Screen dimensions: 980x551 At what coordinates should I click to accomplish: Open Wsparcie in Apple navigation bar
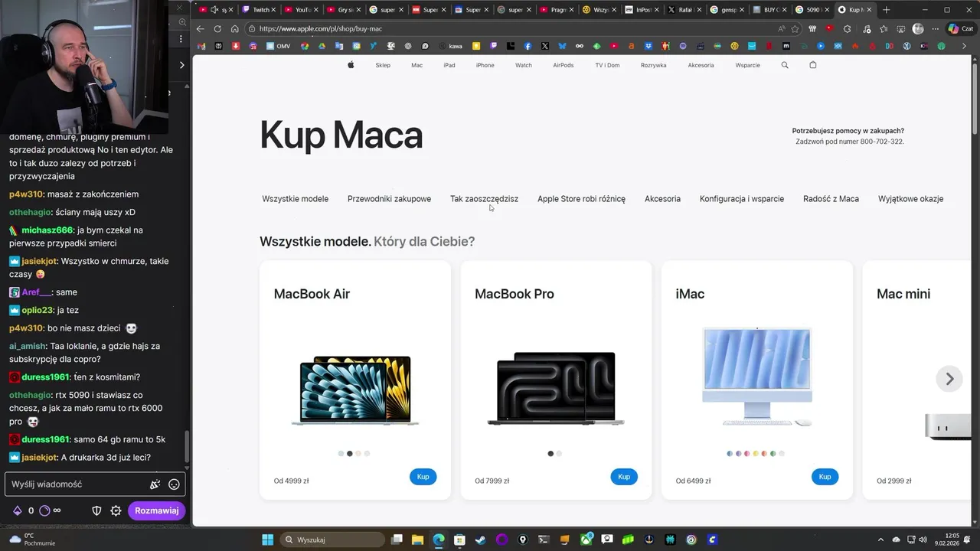pos(748,65)
